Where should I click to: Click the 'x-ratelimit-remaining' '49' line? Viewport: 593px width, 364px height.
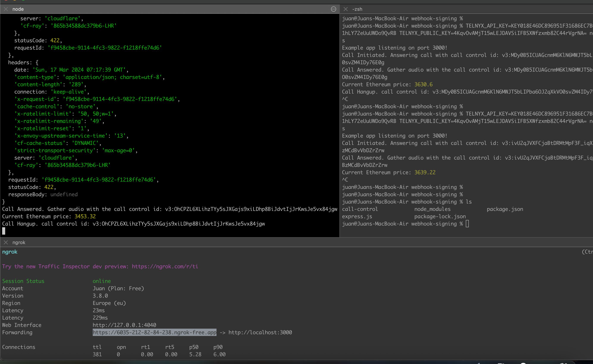[x=60, y=121]
